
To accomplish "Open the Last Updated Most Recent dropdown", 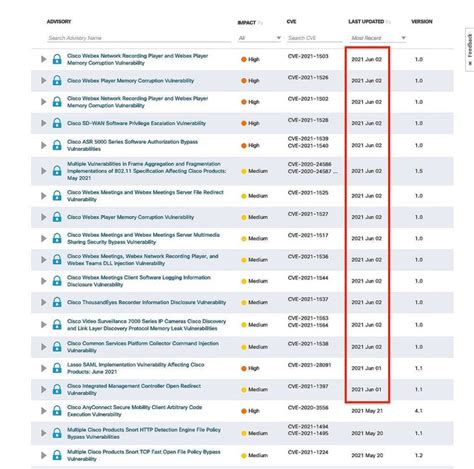I will point(378,38).
